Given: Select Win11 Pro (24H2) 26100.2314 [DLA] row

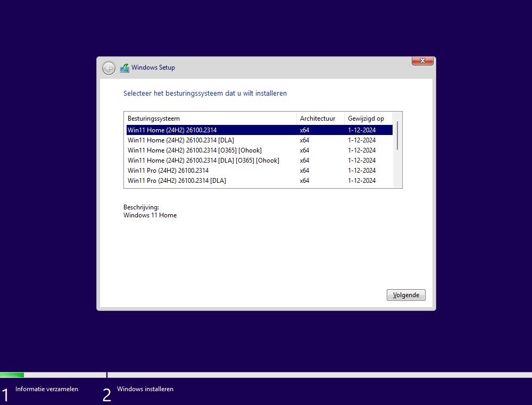Looking at the screenshot, I should coord(259,181).
